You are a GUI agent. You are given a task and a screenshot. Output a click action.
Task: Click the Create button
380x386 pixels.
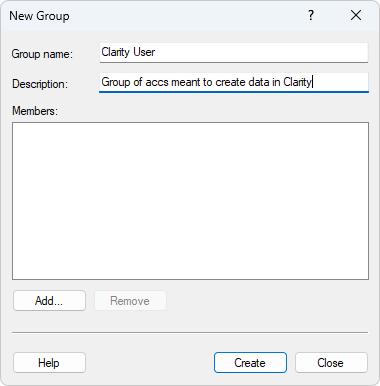click(250, 362)
